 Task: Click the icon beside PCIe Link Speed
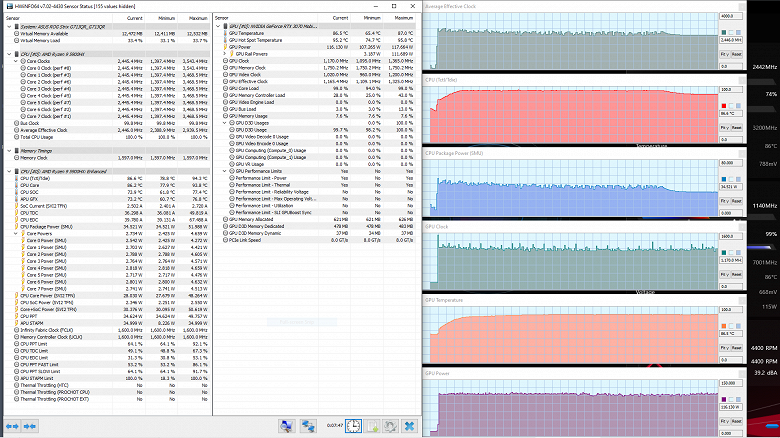225,240
